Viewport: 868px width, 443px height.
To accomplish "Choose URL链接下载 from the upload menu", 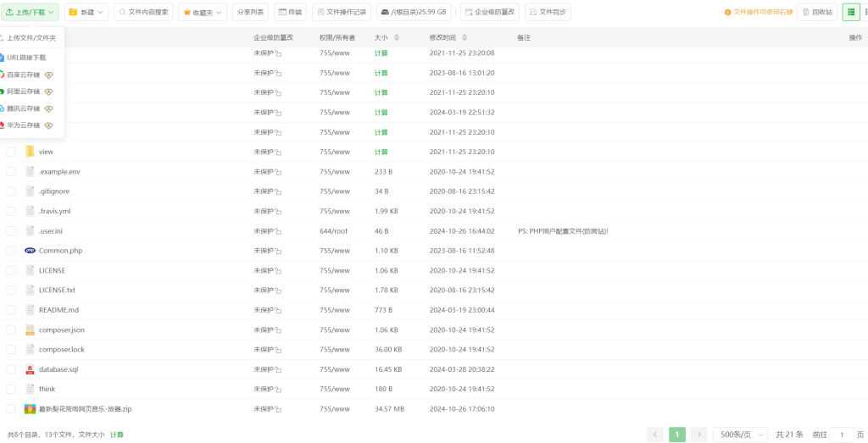I will (26, 58).
